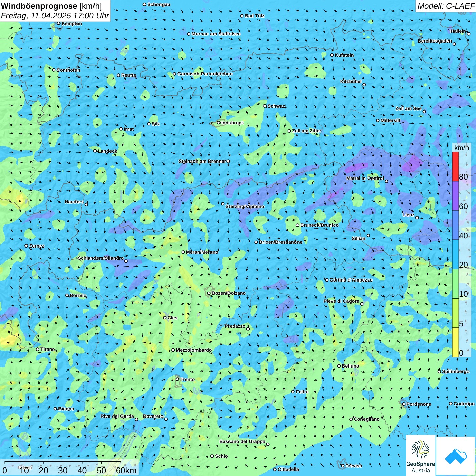This screenshot has height=476, width=476.
Task: Click the Sonthofen label
Action: pos(68,70)
